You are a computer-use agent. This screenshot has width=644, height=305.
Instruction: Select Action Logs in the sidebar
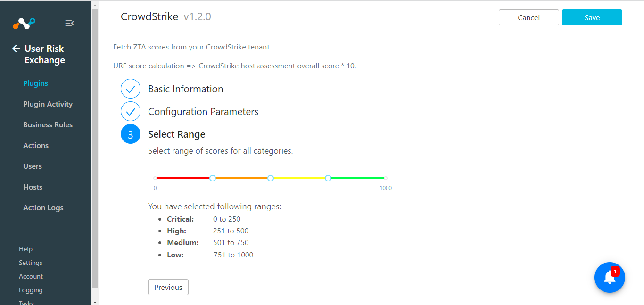(x=43, y=208)
